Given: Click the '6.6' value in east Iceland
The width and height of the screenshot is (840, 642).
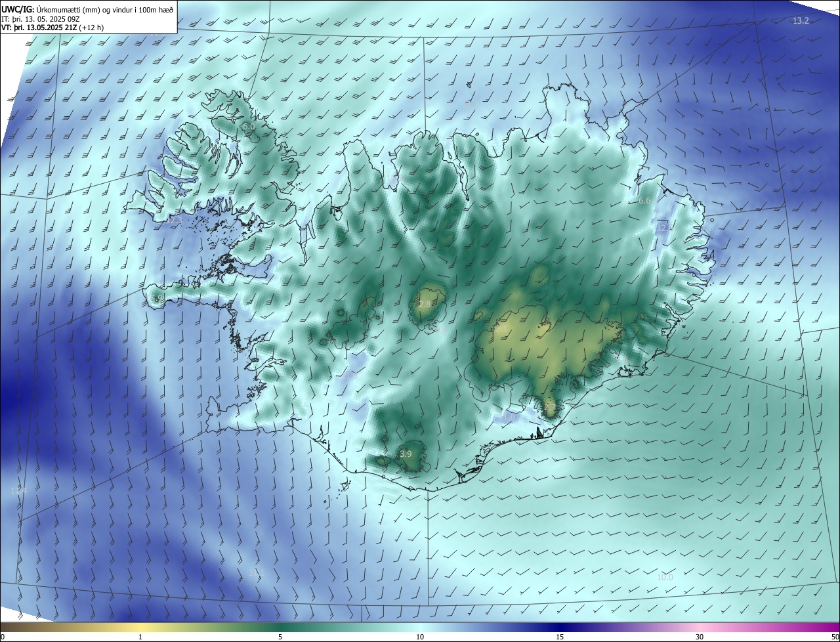Looking at the screenshot, I should coord(644,201).
